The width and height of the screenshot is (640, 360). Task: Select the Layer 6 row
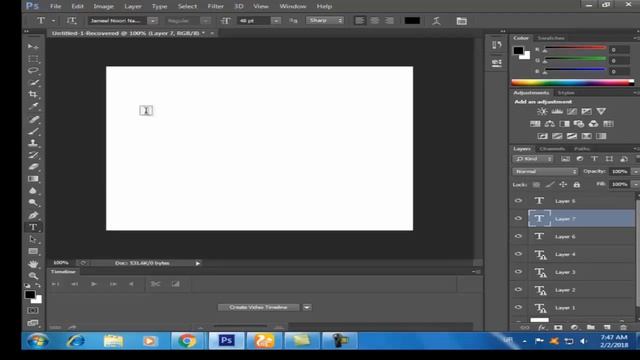tap(581, 236)
